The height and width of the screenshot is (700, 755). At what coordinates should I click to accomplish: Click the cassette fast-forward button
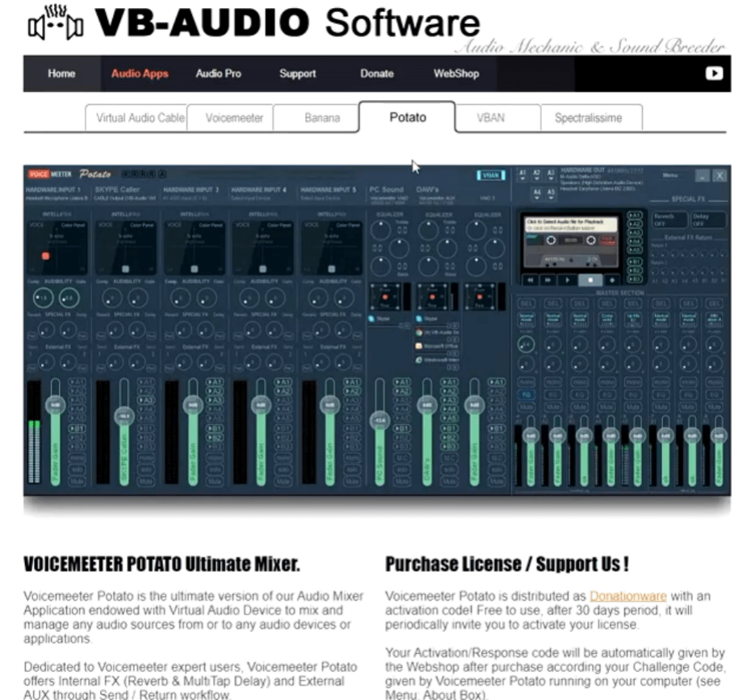click(x=548, y=280)
